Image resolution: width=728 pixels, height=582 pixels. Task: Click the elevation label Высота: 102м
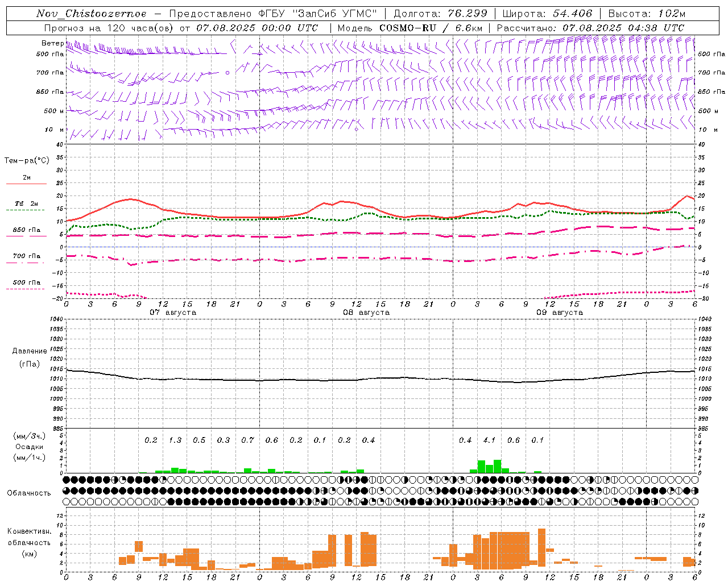[x=647, y=14]
